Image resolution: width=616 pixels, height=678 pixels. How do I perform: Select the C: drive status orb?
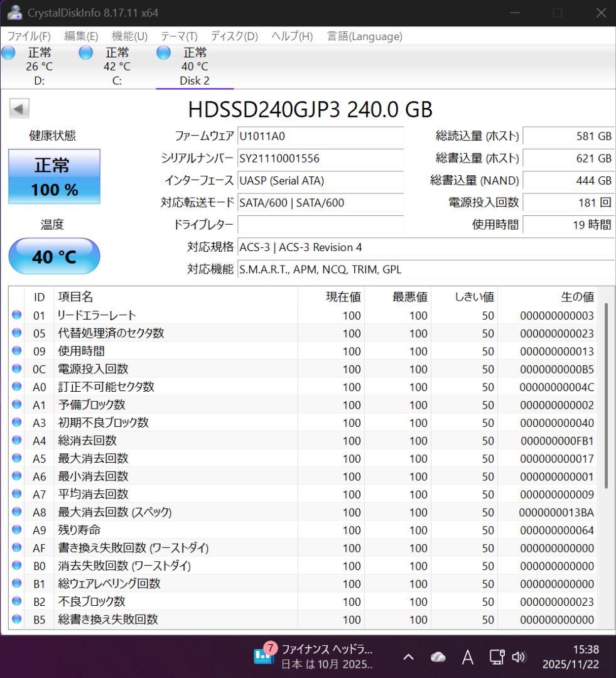click(86, 53)
